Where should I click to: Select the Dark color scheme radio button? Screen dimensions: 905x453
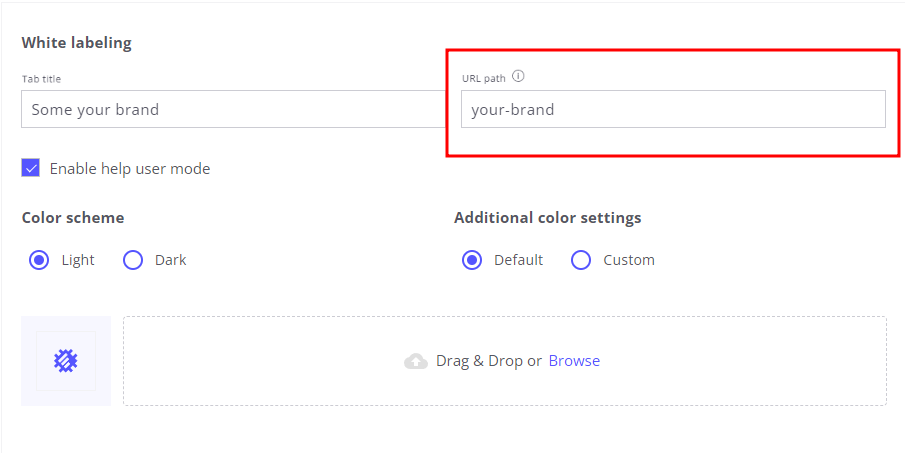click(x=133, y=260)
